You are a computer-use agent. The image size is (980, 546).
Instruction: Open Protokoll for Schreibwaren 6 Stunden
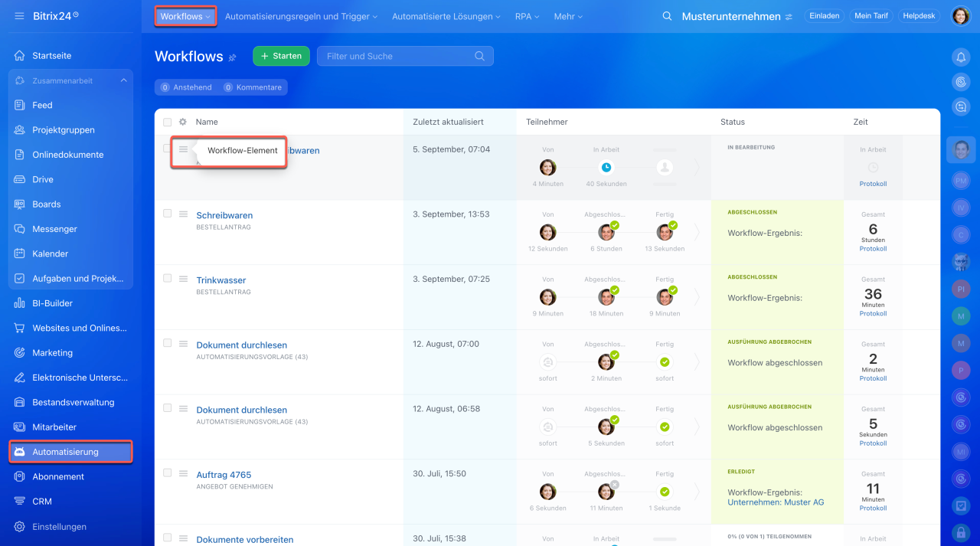point(873,249)
